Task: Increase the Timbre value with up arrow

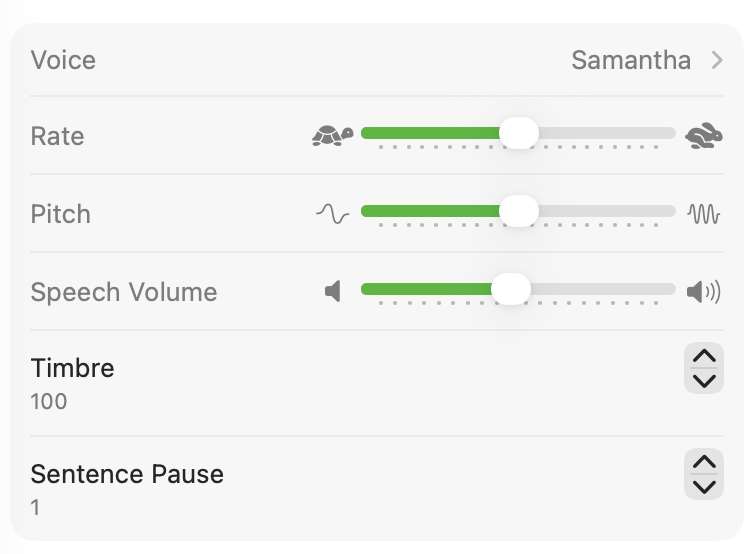Action: (704, 356)
